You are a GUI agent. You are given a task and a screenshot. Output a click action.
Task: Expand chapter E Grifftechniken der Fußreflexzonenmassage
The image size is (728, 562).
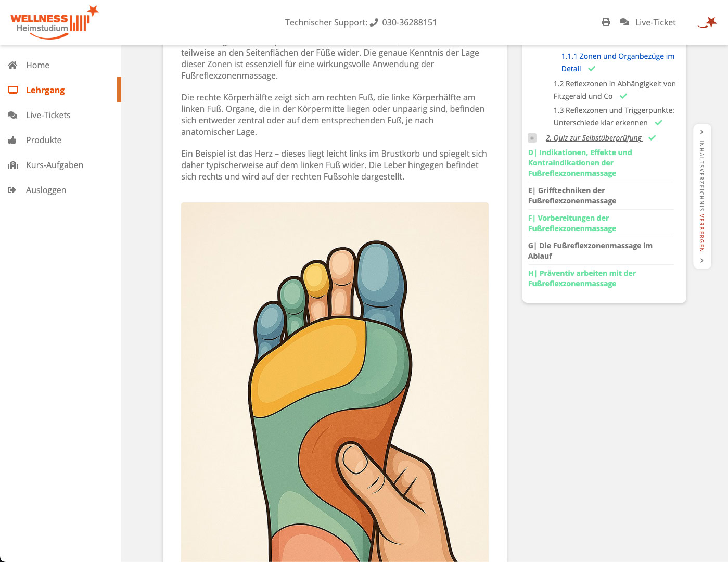[572, 196]
